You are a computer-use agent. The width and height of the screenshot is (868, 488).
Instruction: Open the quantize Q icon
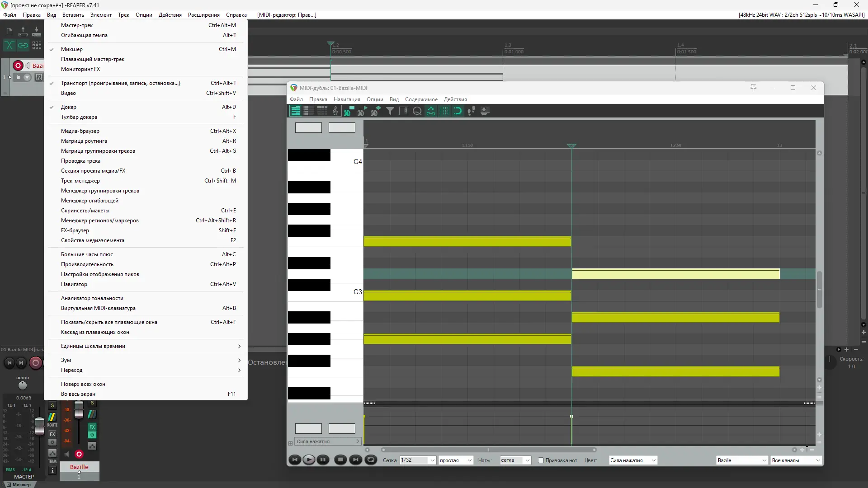click(417, 111)
